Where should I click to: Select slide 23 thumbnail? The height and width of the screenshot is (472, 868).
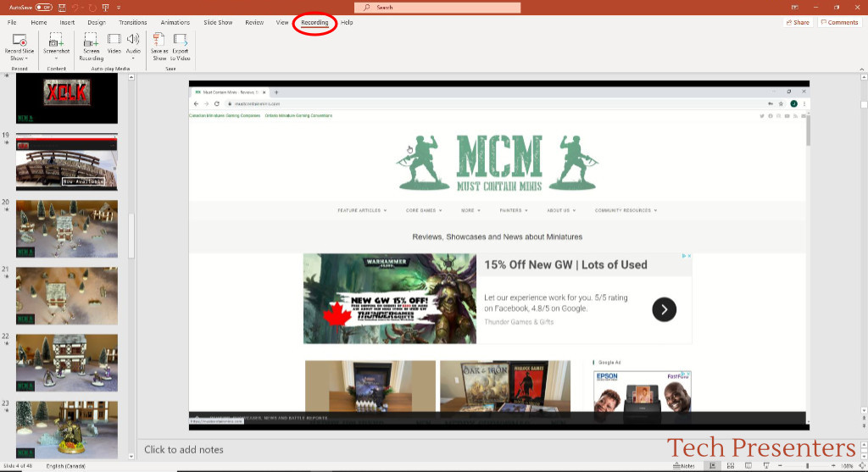pyautogui.click(x=66, y=430)
